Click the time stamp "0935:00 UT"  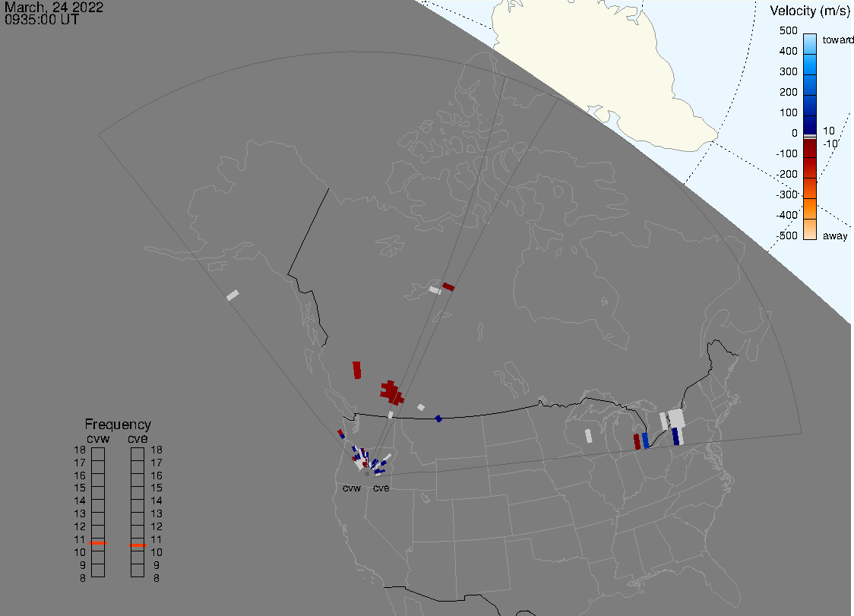[x=41, y=21]
